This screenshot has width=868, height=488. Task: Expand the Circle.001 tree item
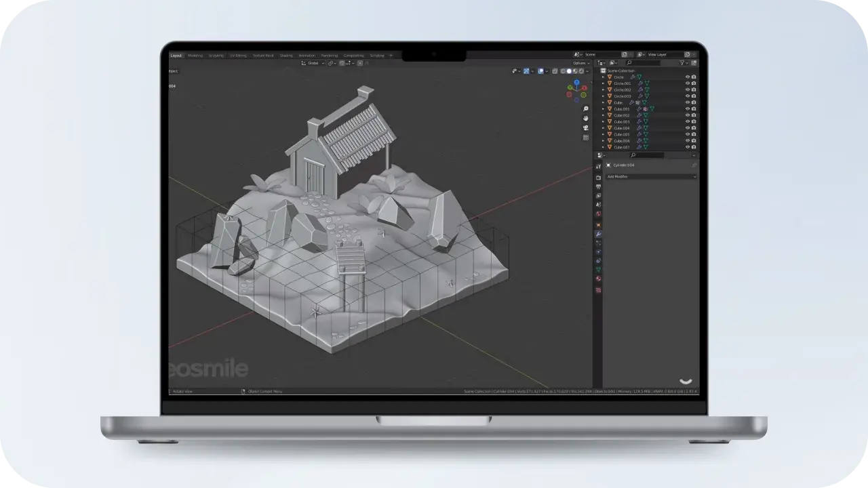coord(603,83)
